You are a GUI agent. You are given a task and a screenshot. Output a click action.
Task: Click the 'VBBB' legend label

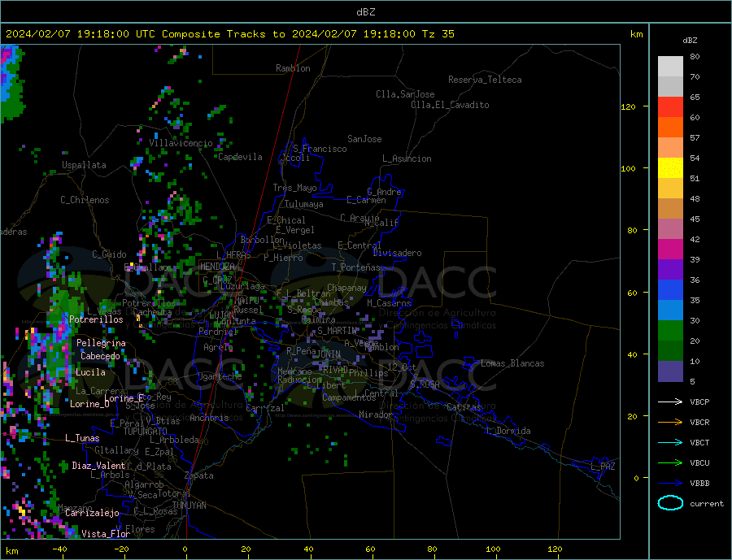pyautogui.click(x=699, y=483)
